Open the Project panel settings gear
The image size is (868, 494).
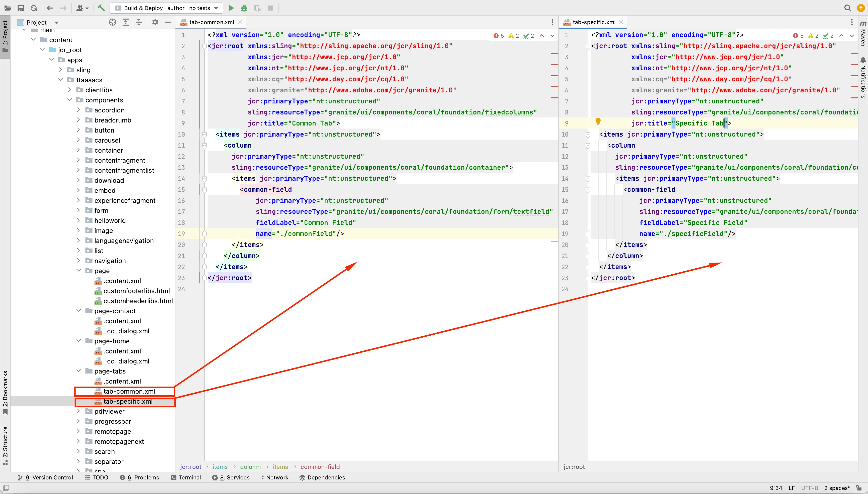(x=155, y=22)
